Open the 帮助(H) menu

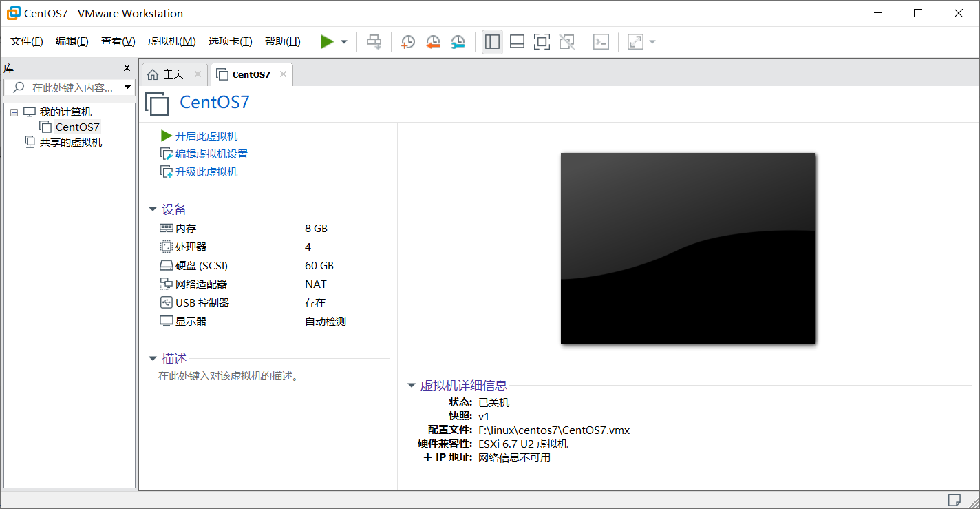[x=282, y=41]
